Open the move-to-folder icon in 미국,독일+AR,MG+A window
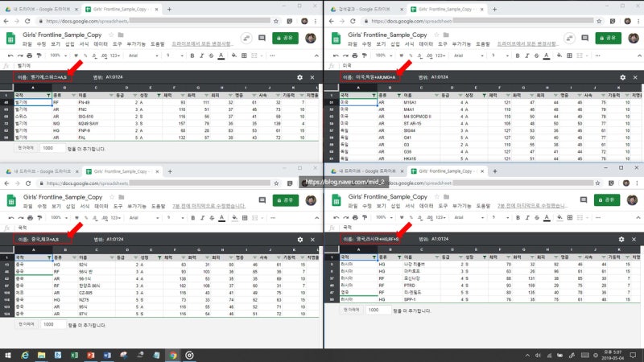Image resolution: width=644 pixels, height=362 pixels. 446,35
